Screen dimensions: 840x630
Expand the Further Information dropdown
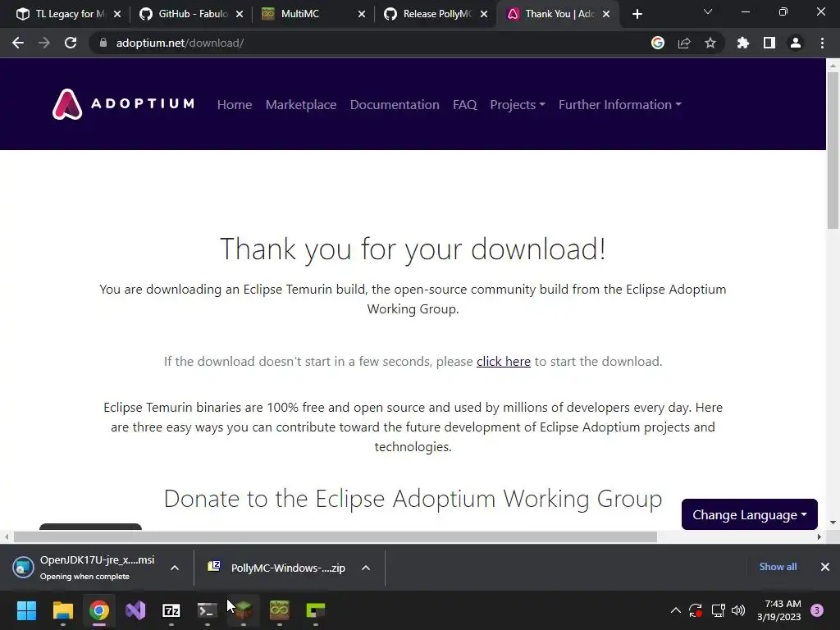620,104
